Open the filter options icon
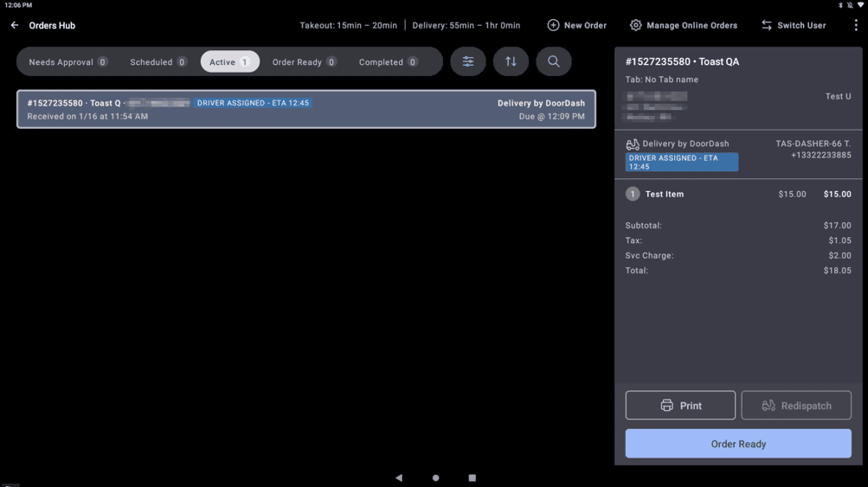The width and height of the screenshot is (868, 487). 468,61
